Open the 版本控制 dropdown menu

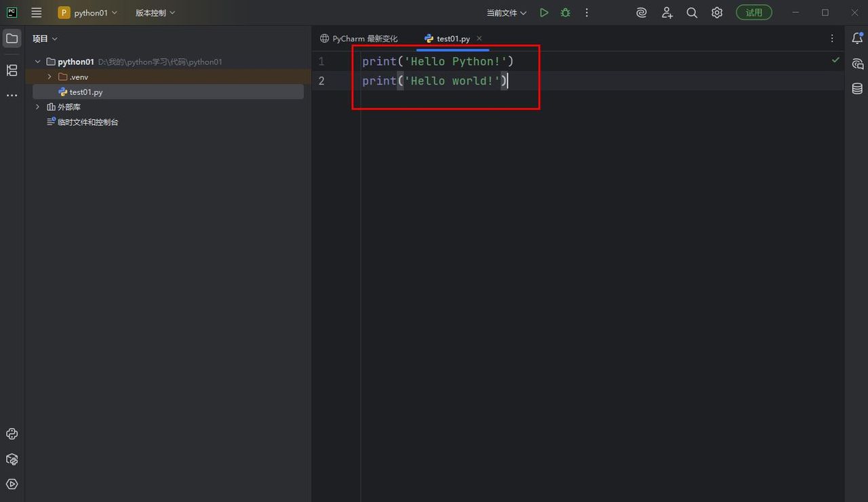click(155, 13)
